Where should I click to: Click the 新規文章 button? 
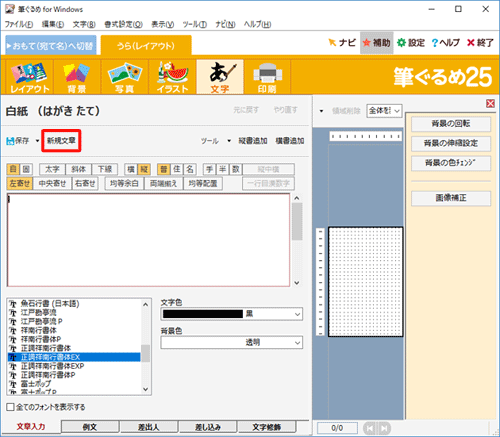click(61, 141)
